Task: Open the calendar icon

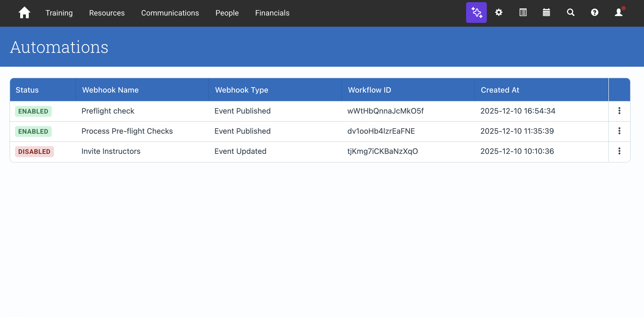Action: click(546, 13)
